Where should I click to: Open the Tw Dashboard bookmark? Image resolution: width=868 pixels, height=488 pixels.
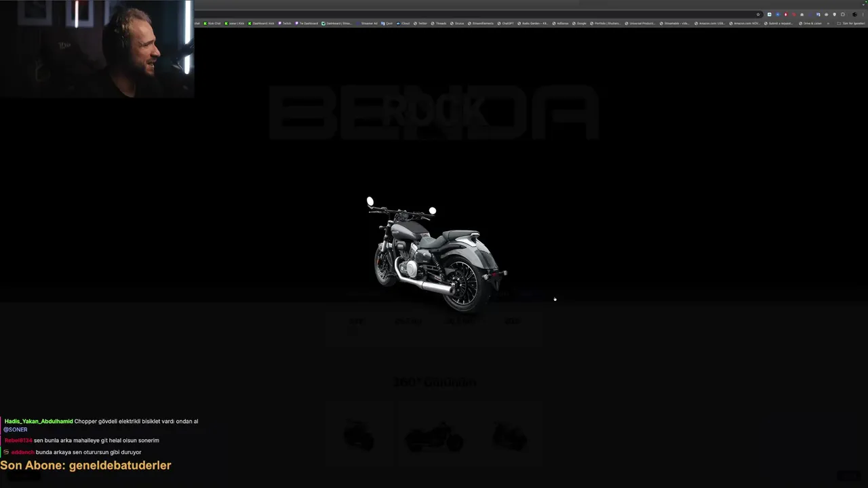[x=307, y=23]
